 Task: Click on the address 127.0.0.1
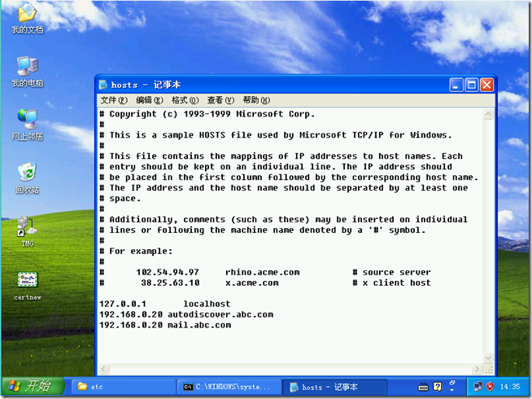pos(123,304)
